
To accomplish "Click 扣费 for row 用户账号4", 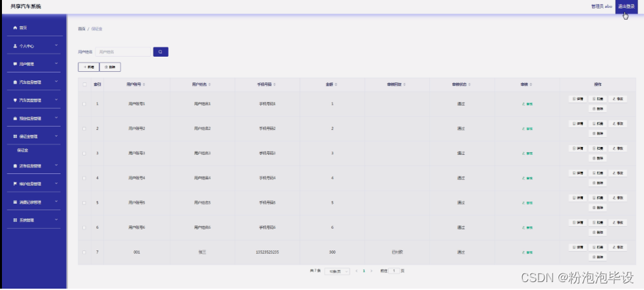I will tap(598, 173).
